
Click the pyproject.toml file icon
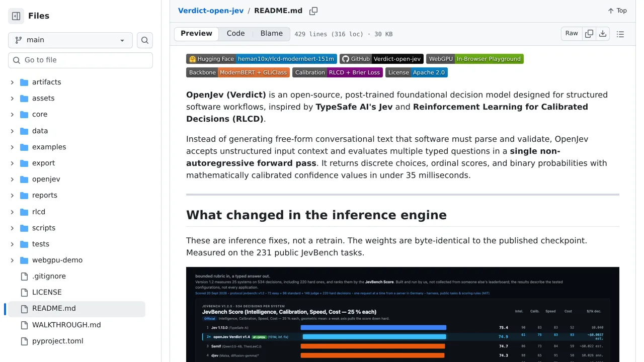coord(24,341)
